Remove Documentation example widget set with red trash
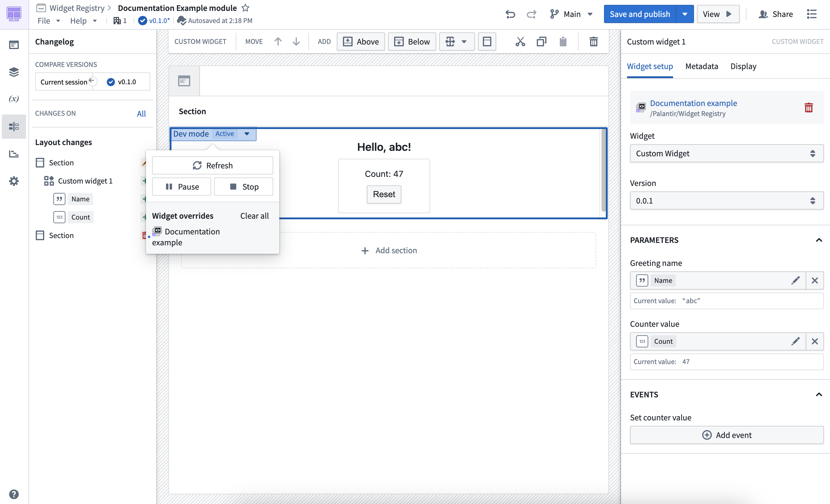Screen dimensions: 830x504 pyautogui.click(x=808, y=108)
